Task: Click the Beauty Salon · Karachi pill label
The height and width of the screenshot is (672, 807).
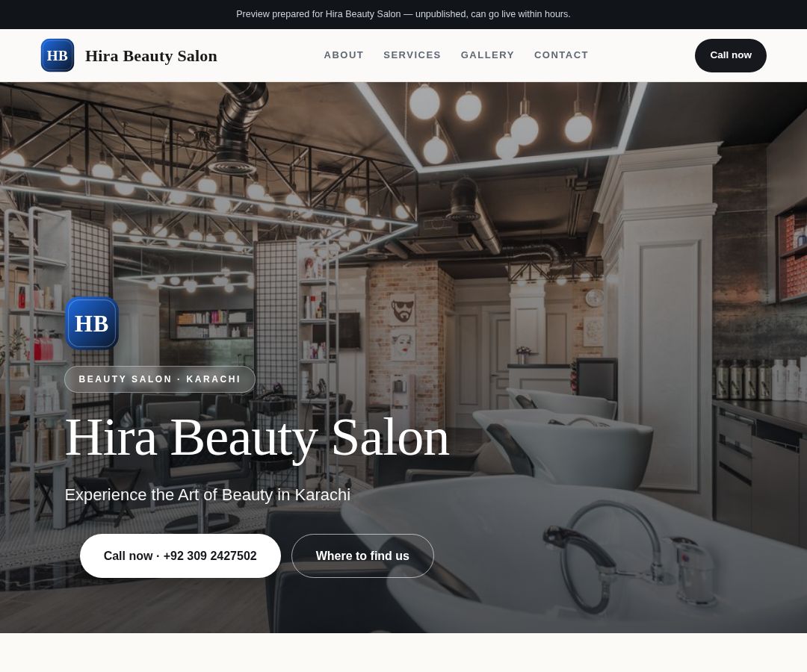Action: (160, 379)
